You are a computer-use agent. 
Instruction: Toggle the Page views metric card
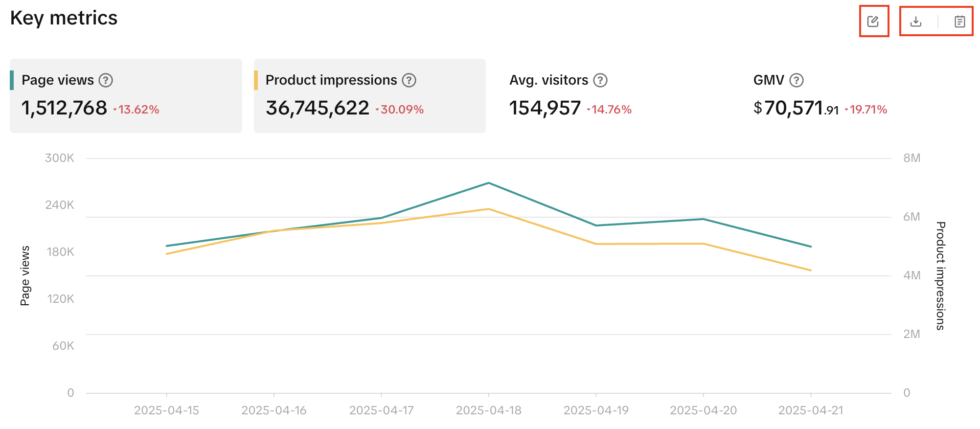[126, 96]
